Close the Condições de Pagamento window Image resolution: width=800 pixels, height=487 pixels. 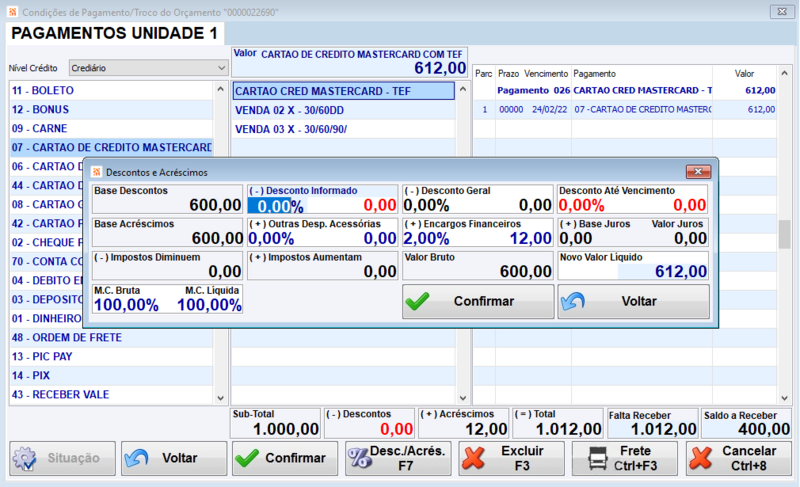point(782,12)
